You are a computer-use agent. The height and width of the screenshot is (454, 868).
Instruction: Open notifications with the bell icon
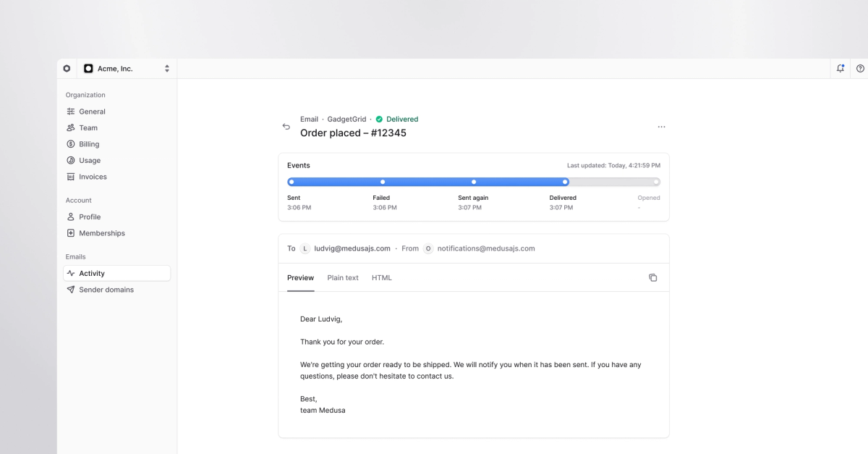840,67
